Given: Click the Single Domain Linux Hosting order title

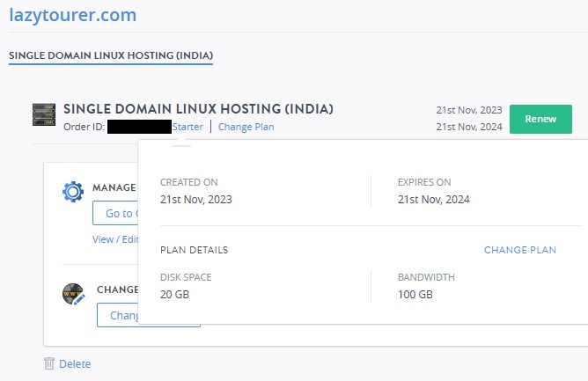Looking at the screenshot, I should click(198, 109).
